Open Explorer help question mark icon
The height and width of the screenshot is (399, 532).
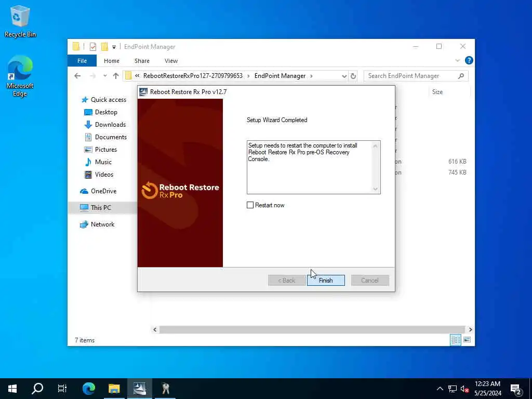(469, 60)
